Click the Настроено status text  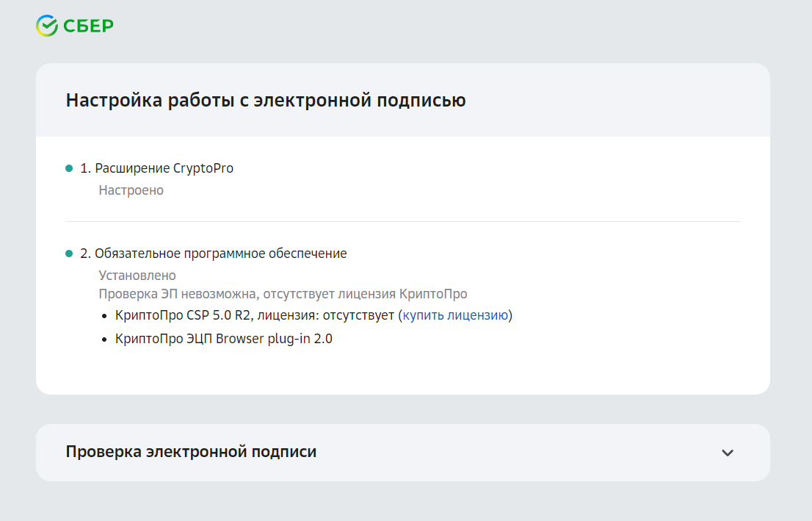click(x=131, y=190)
